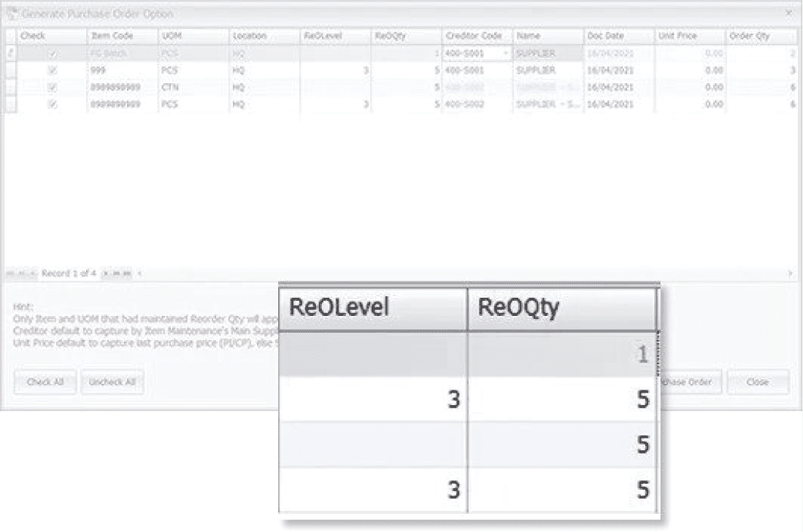Uncheck the FG Batch item checkbox
This screenshot has width=803, height=532.
coord(53,54)
